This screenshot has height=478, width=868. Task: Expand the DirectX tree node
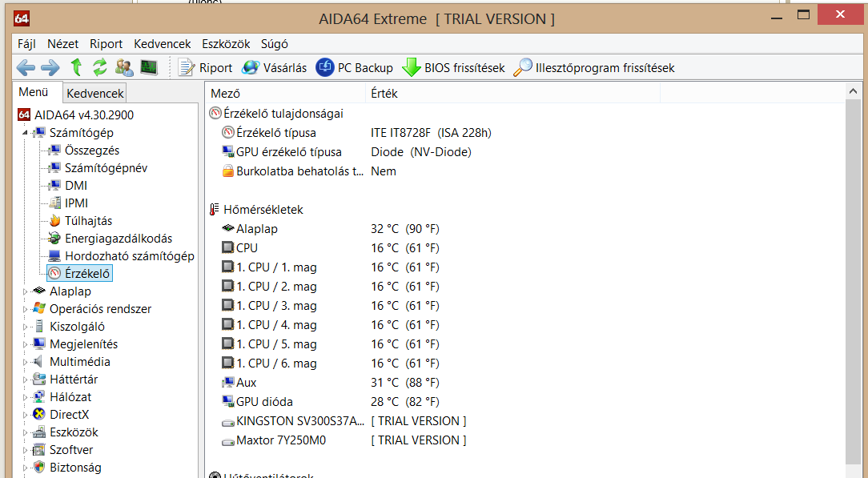click(24, 415)
